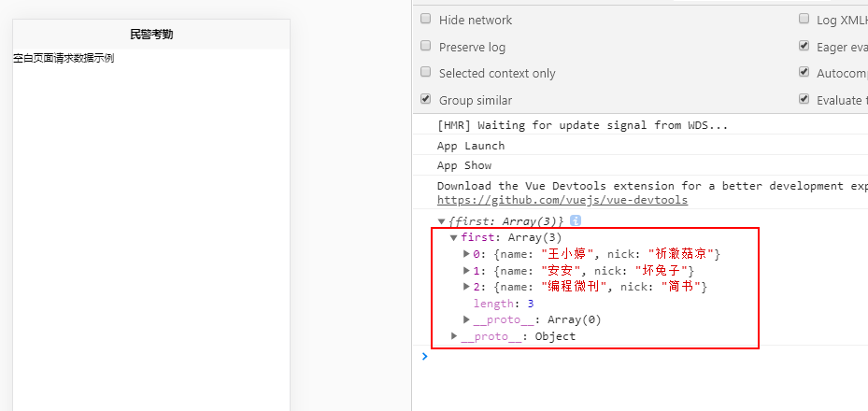Collapse the first: Array(3) property
Screen dimensions: 868x411
pos(453,238)
